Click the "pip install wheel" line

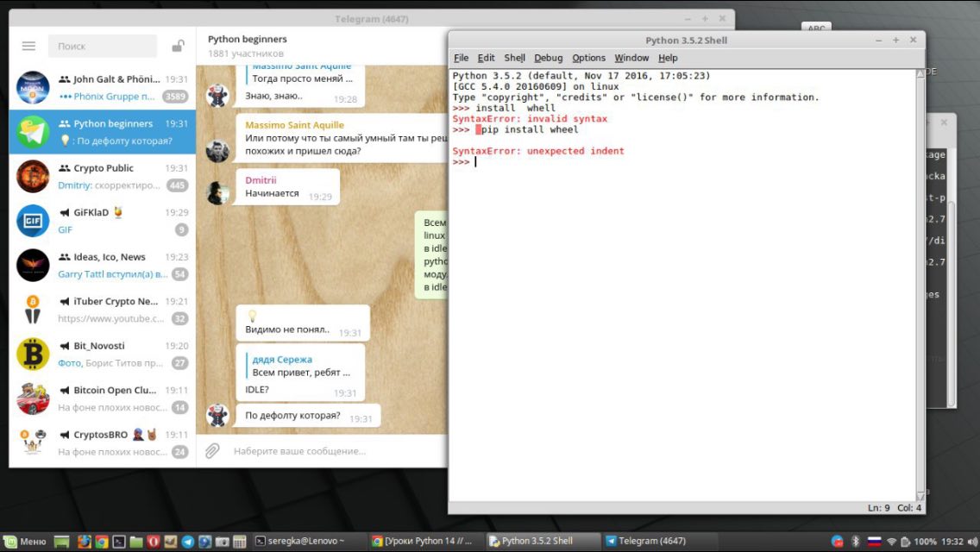tap(530, 129)
